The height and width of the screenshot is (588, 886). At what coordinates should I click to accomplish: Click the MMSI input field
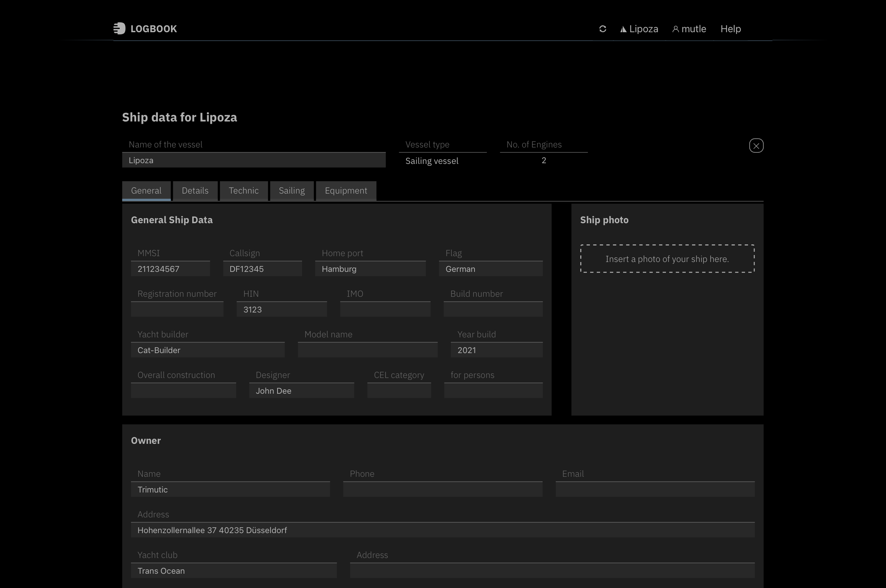pyautogui.click(x=170, y=269)
